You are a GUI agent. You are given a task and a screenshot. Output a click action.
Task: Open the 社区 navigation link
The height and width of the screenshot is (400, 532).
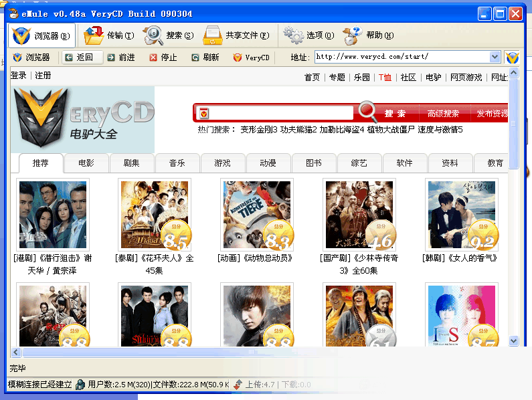[408, 78]
